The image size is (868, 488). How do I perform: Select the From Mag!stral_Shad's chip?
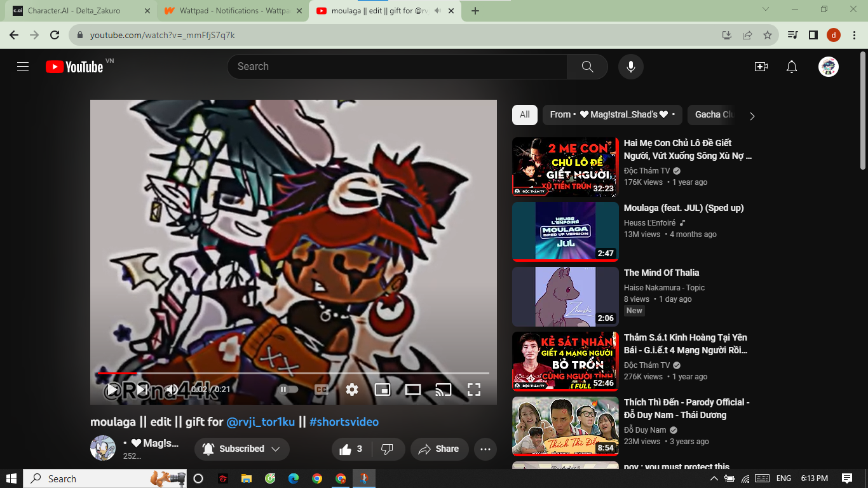[x=613, y=115]
